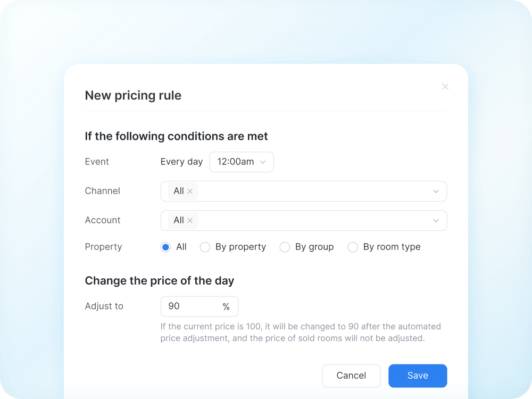Cancel the pricing rule creation
The image size is (532, 399).
351,376
